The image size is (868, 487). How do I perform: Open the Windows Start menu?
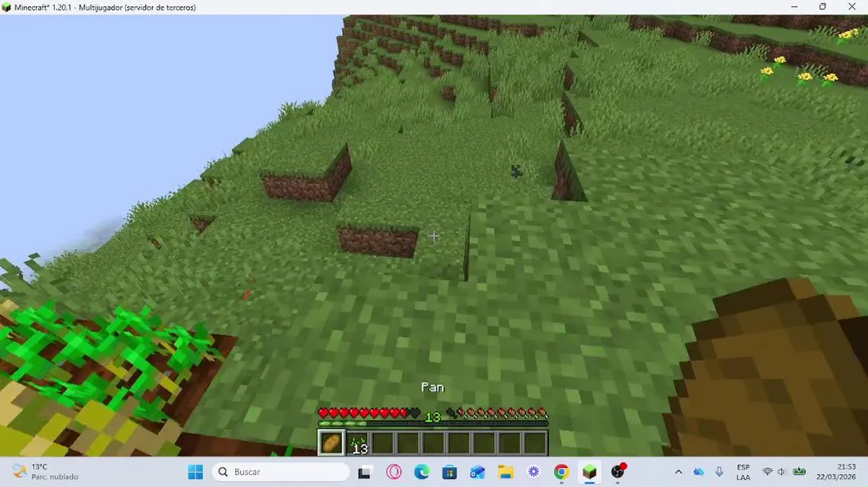(x=195, y=471)
